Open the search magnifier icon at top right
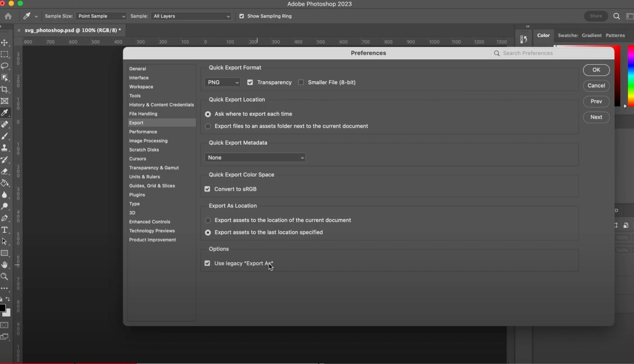This screenshot has width=634, height=364. (x=617, y=16)
